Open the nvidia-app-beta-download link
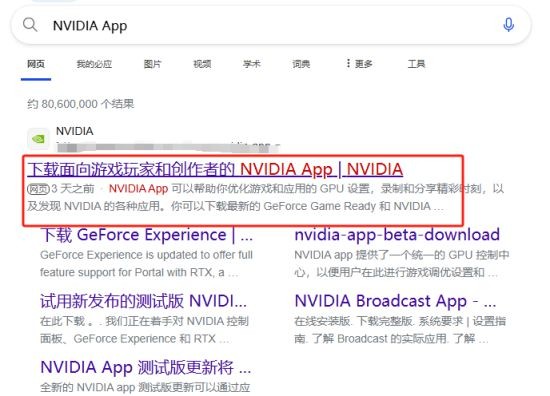Screen dimensions: 550x396 397,235
